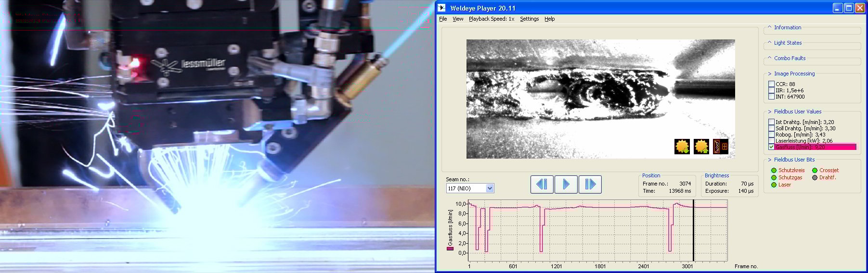Click the step backward frame button
Screen dimensions: 868x273
coord(542,185)
